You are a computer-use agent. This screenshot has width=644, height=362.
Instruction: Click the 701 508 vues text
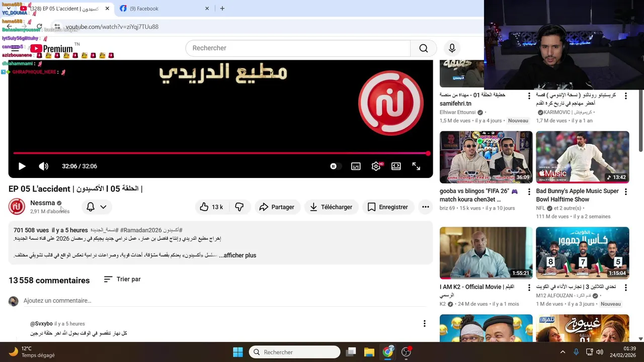(31, 230)
